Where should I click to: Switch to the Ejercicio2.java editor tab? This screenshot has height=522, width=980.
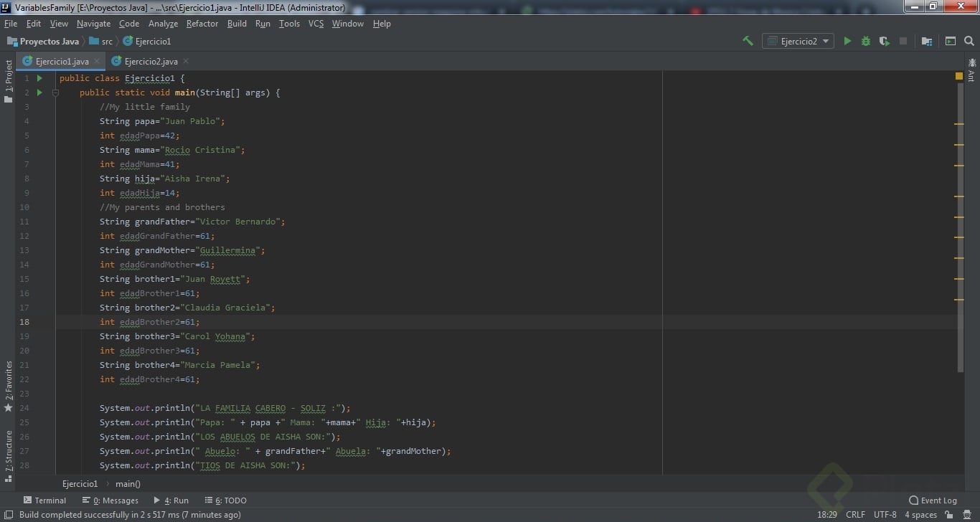tap(151, 62)
